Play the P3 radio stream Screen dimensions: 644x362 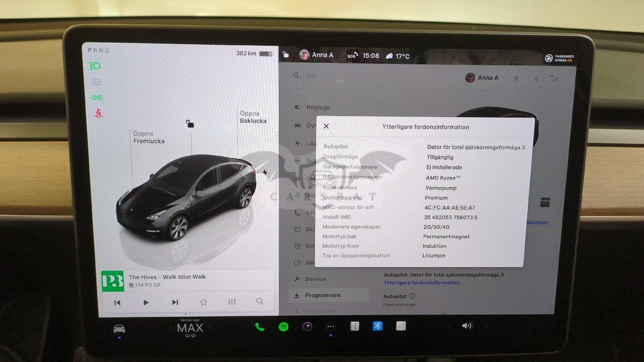[x=146, y=302]
